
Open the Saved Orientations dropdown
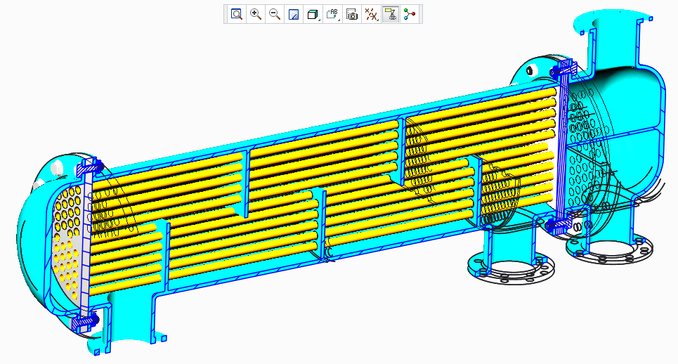(333, 14)
